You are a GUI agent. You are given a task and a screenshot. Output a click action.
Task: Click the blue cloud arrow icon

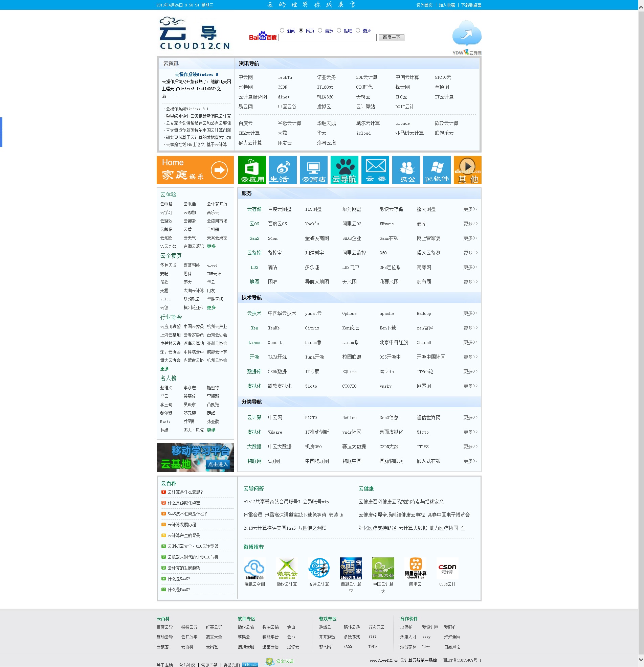(x=467, y=33)
